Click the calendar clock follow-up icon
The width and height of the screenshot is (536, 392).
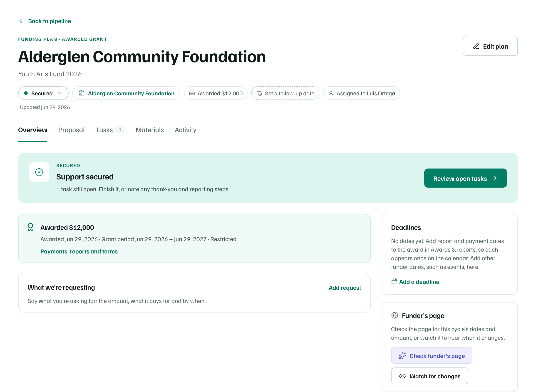point(259,93)
